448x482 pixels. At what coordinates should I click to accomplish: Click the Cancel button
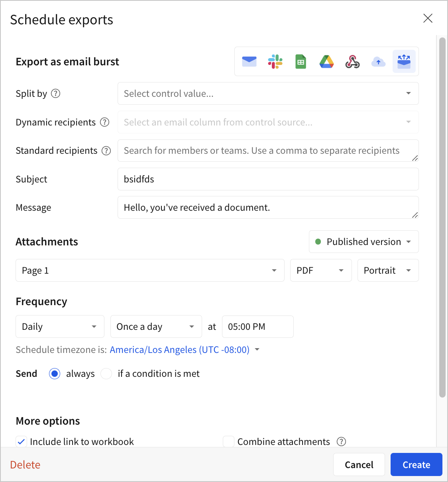pos(359,464)
